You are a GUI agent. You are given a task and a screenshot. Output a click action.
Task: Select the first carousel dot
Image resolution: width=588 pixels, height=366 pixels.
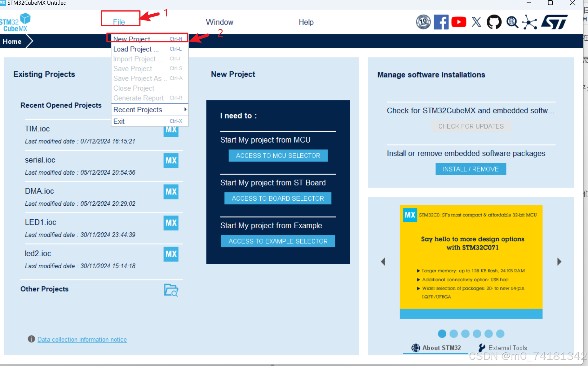(442, 334)
